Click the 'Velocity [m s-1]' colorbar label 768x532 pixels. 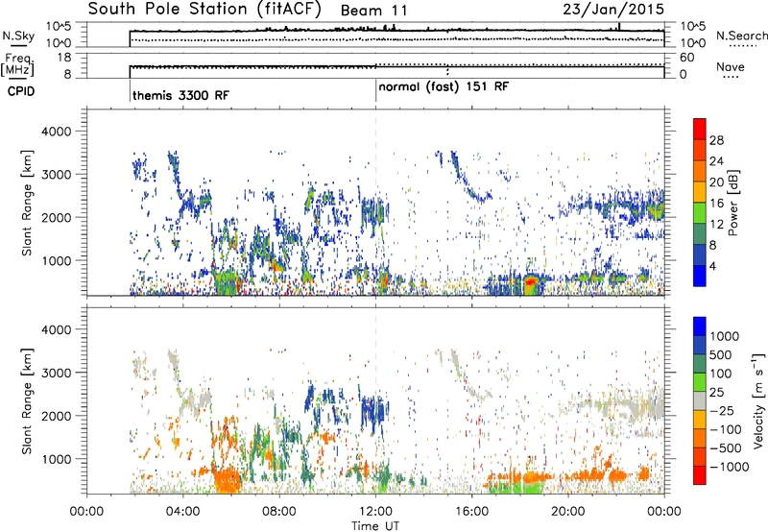pyautogui.click(x=758, y=400)
